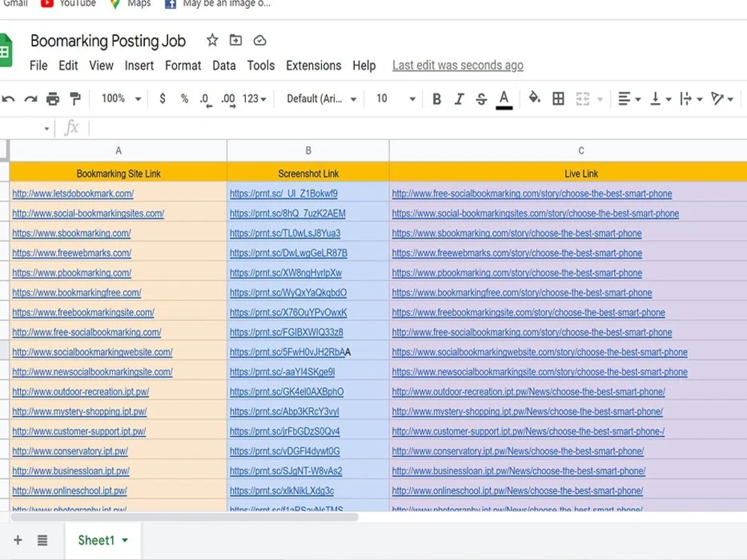This screenshot has height=560, width=747.
Task: Open the YouTube bookmark
Action: click(68, 4)
